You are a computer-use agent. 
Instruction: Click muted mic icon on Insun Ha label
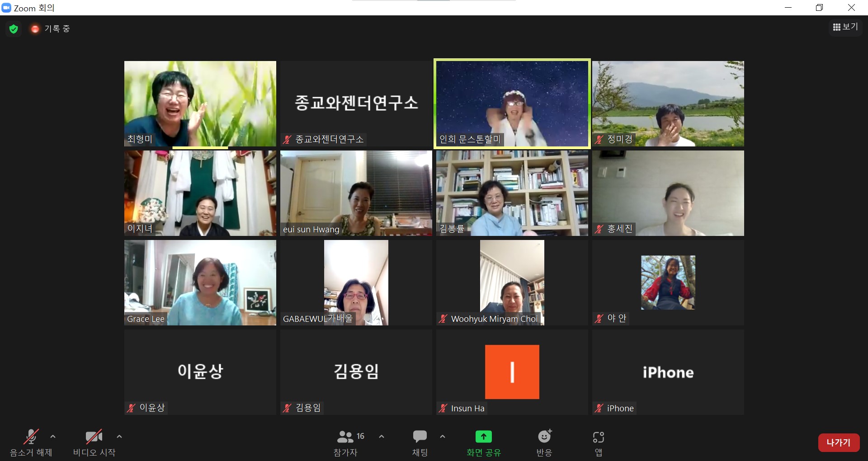coord(443,408)
